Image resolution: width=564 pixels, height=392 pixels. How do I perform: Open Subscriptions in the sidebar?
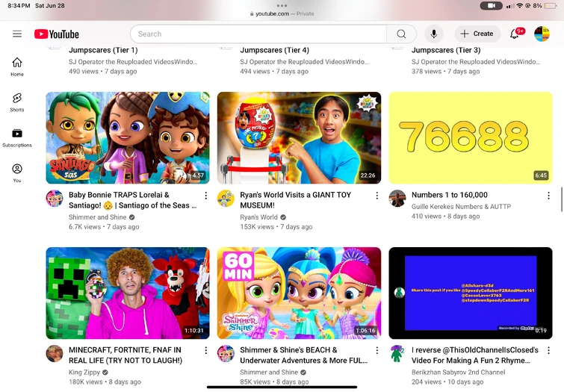coord(17,138)
